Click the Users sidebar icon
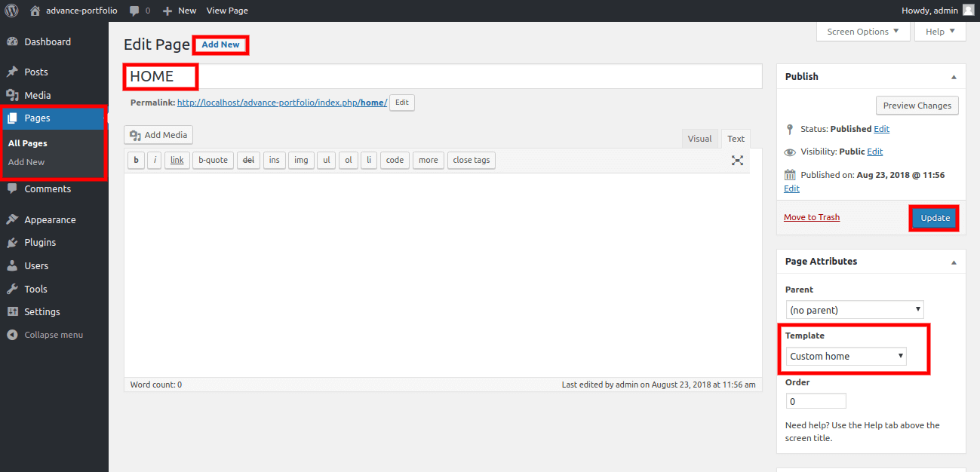980x472 pixels. point(12,266)
